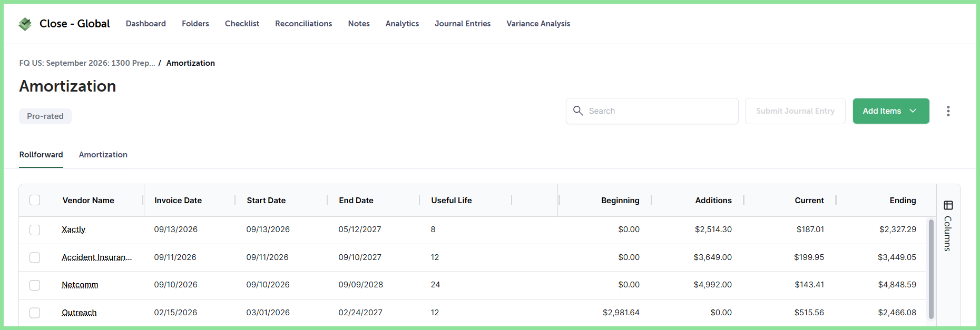Toggle the select-all header checkbox
The image size is (980, 330).
[x=35, y=200]
